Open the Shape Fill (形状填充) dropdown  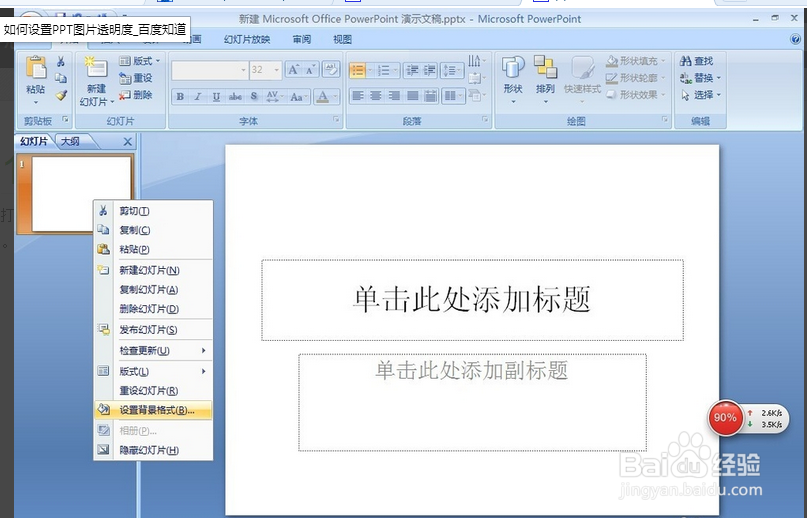click(x=636, y=61)
